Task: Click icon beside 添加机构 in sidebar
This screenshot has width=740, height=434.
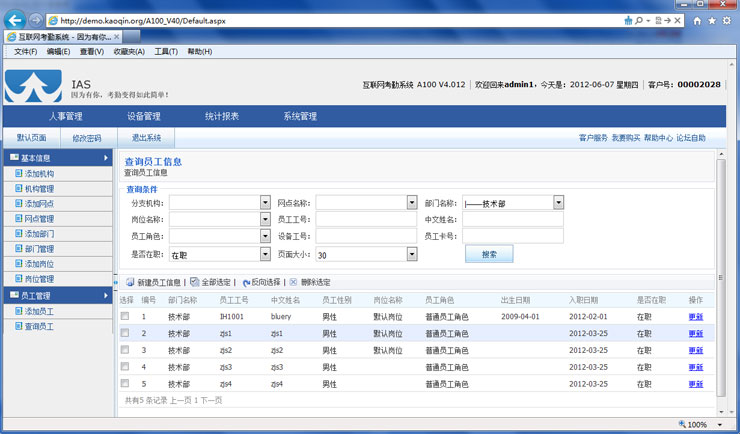Action: click(x=18, y=173)
